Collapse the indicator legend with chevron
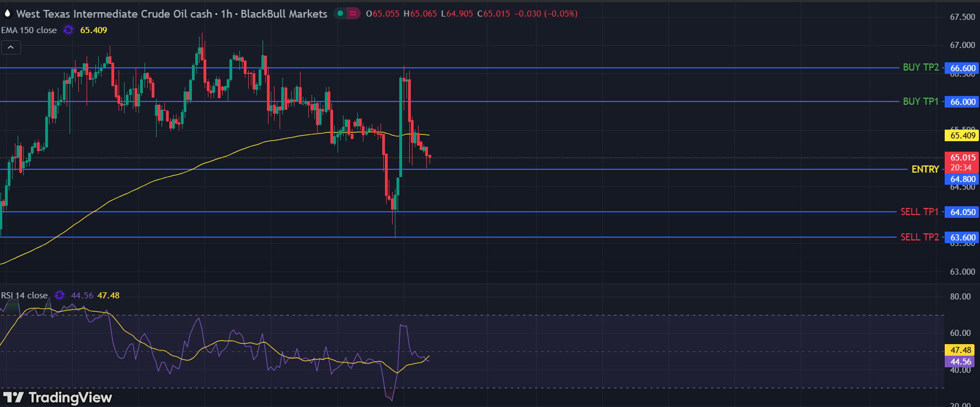Viewport: 980px width, 407px height. (11, 47)
